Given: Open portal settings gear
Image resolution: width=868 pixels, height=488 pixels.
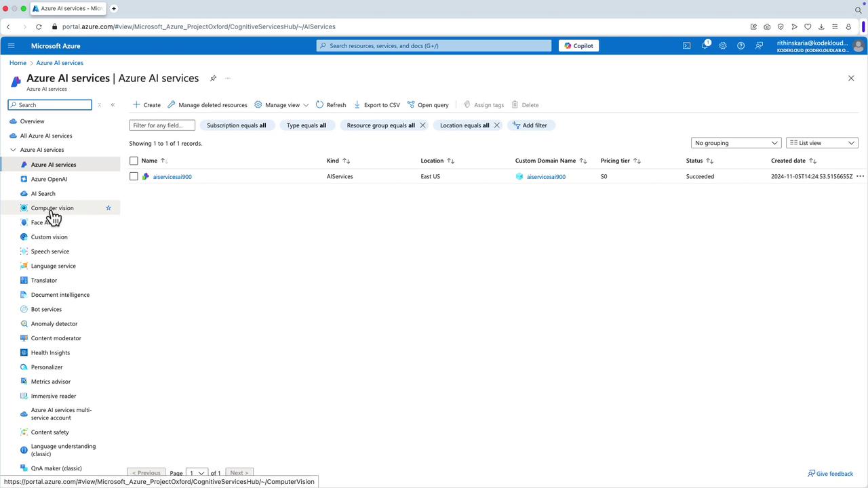Looking at the screenshot, I should pos(723,45).
